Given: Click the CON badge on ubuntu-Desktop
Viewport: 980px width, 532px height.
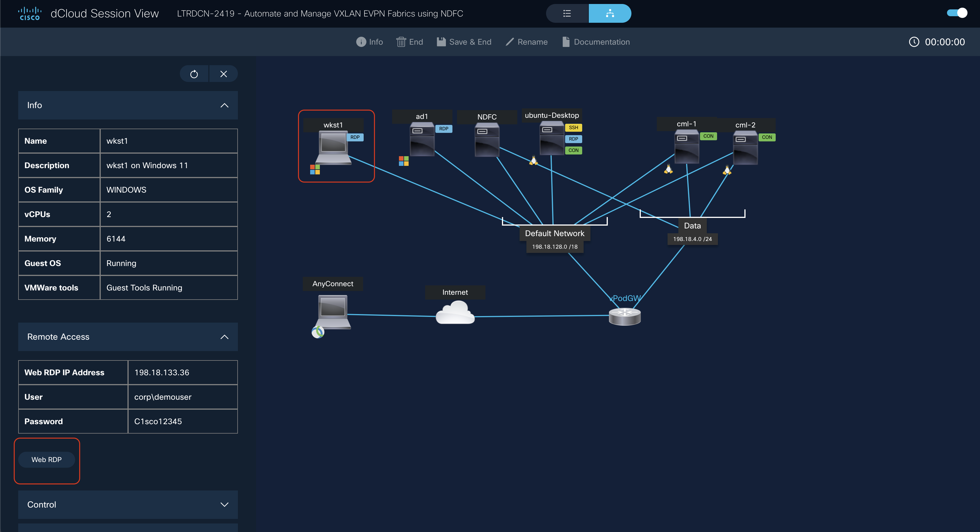Looking at the screenshot, I should click(574, 150).
